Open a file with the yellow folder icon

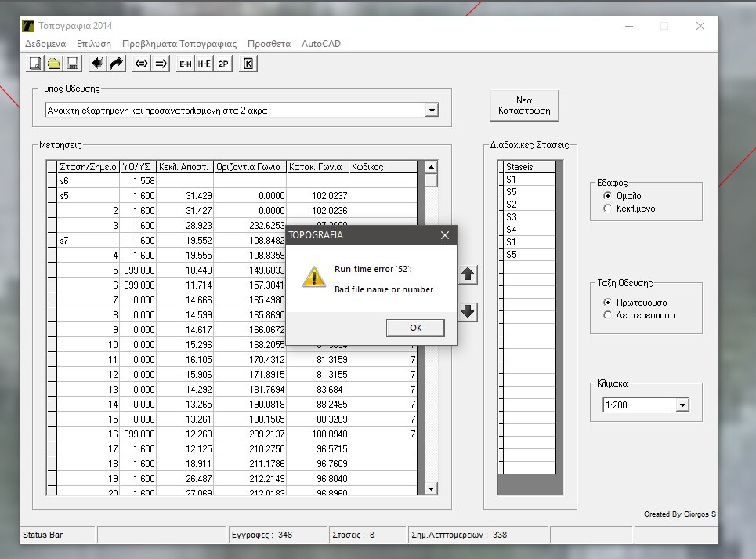54,64
